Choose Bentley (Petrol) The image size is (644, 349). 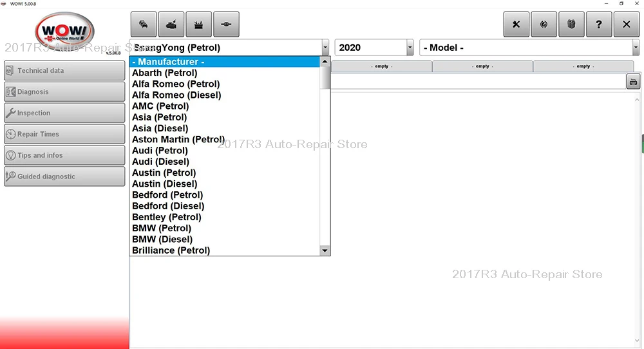(225, 217)
